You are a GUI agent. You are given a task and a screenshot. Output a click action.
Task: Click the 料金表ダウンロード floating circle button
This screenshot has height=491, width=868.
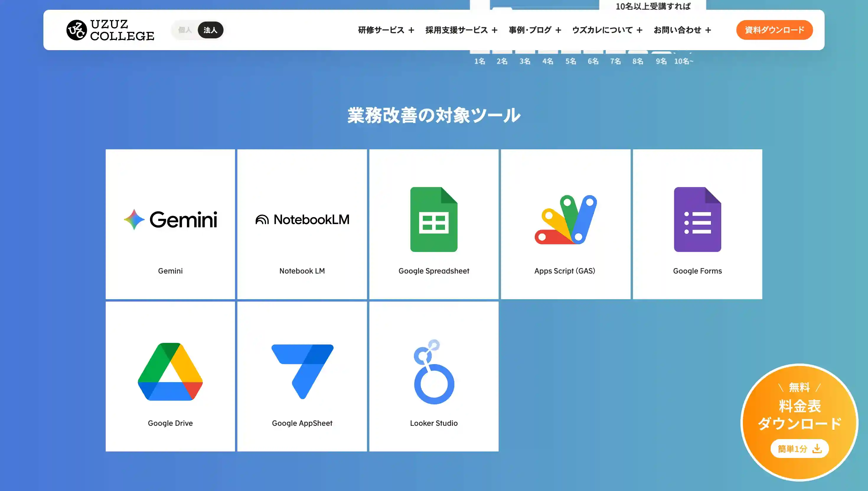tap(800, 422)
